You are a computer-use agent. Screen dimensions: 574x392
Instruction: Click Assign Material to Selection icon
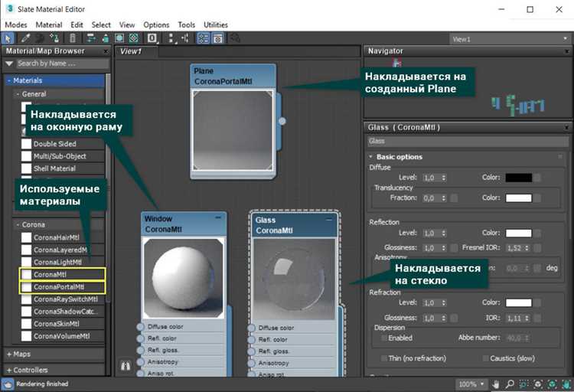[54, 38]
